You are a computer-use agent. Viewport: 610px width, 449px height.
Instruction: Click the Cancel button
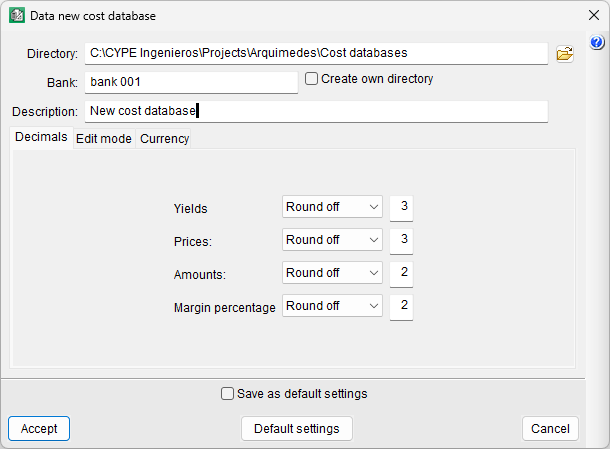(550, 429)
